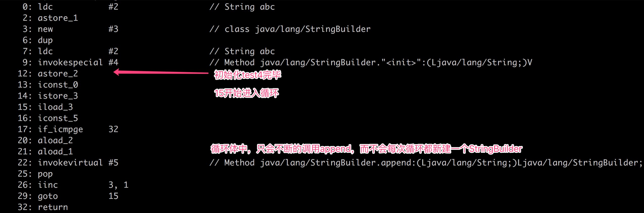The width and height of the screenshot is (644, 213).
Task: Click the 'invokespecial #4' instruction
Action: tap(78, 62)
